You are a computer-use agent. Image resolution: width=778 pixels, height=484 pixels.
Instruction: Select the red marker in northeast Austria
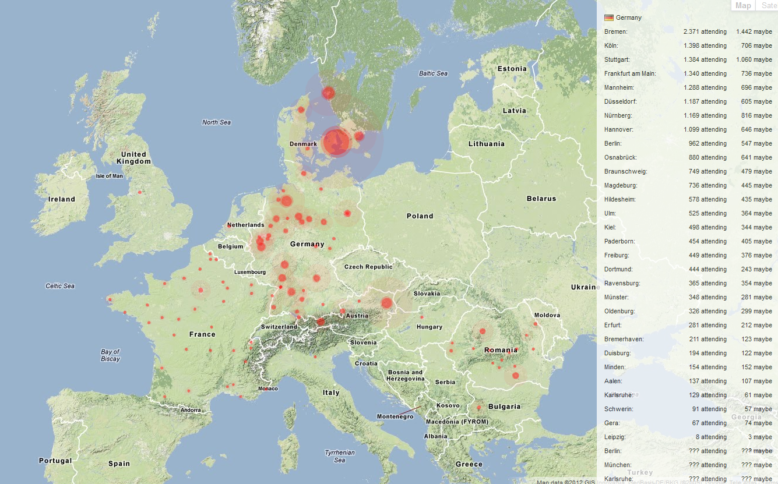[387, 302]
